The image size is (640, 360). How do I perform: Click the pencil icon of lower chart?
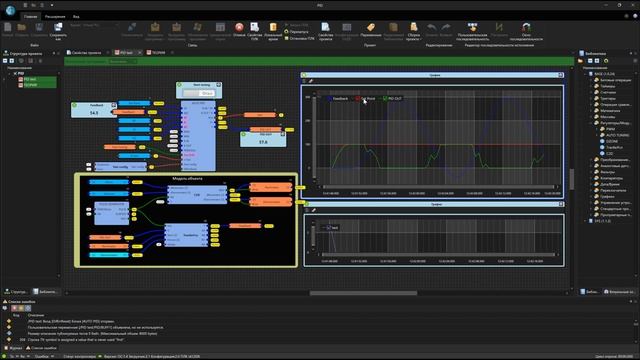(x=313, y=210)
